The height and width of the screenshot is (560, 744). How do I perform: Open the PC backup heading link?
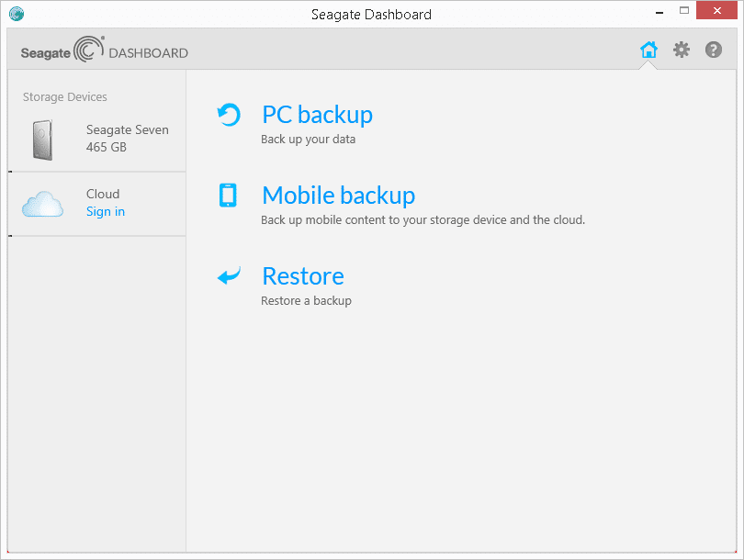point(318,115)
